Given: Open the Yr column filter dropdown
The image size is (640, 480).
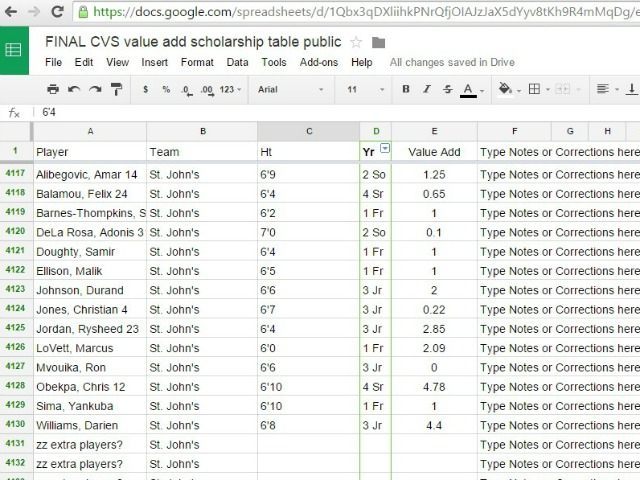Looking at the screenshot, I should click(x=385, y=148).
